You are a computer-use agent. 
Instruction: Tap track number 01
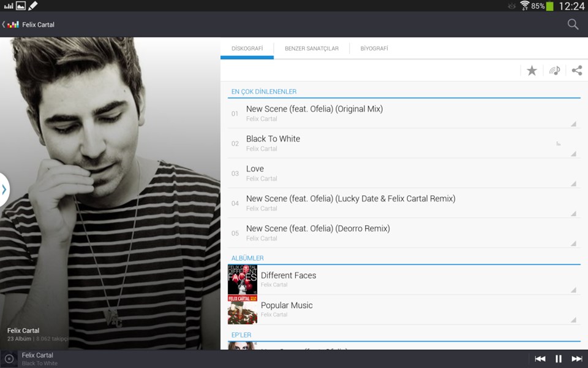[x=235, y=113]
